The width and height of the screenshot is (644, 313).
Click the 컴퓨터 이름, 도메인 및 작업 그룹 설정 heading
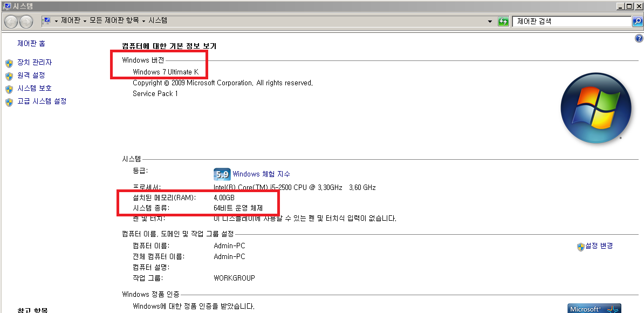click(x=178, y=234)
